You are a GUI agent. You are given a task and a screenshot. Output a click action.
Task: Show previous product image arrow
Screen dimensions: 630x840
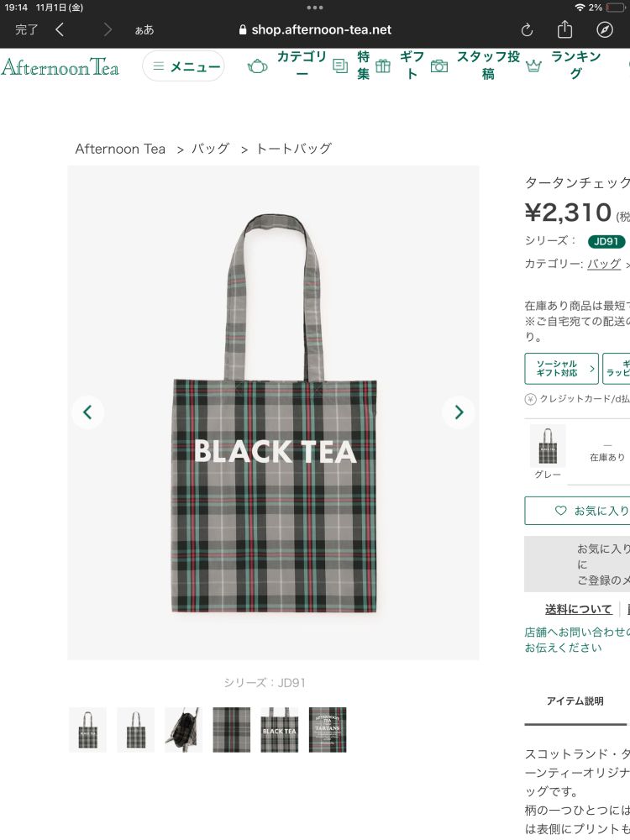(88, 412)
